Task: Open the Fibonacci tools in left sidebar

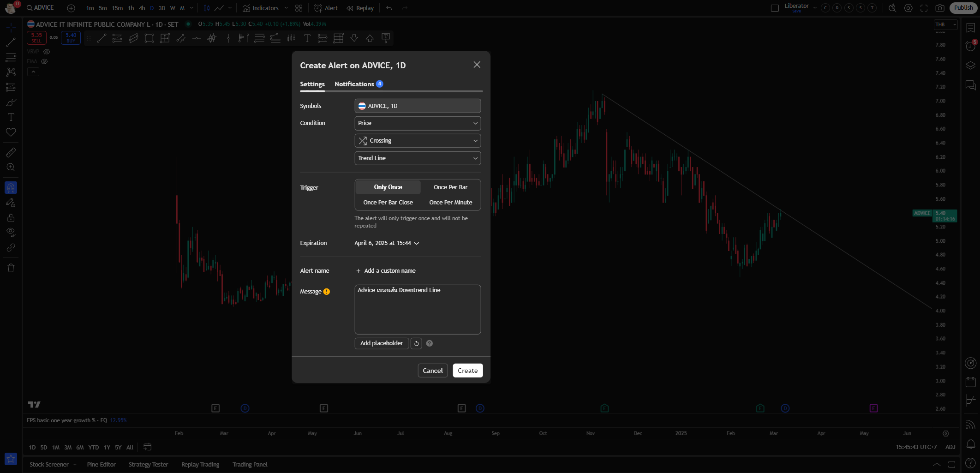Action: click(11, 58)
